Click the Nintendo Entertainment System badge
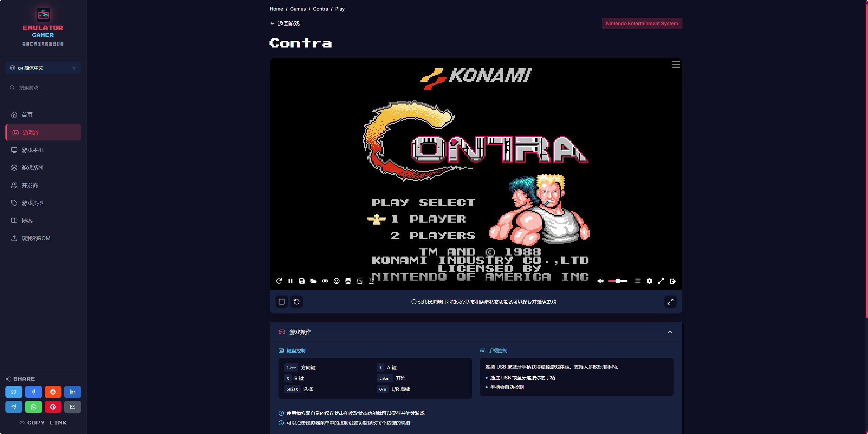Viewport: 868px width, 434px height. [x=642, y=23]
